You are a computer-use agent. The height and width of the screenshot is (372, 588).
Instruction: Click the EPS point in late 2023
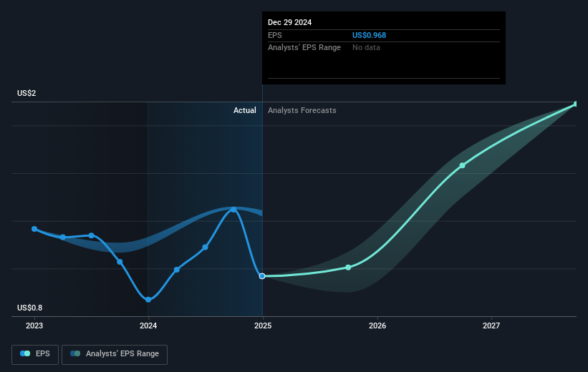120,262
